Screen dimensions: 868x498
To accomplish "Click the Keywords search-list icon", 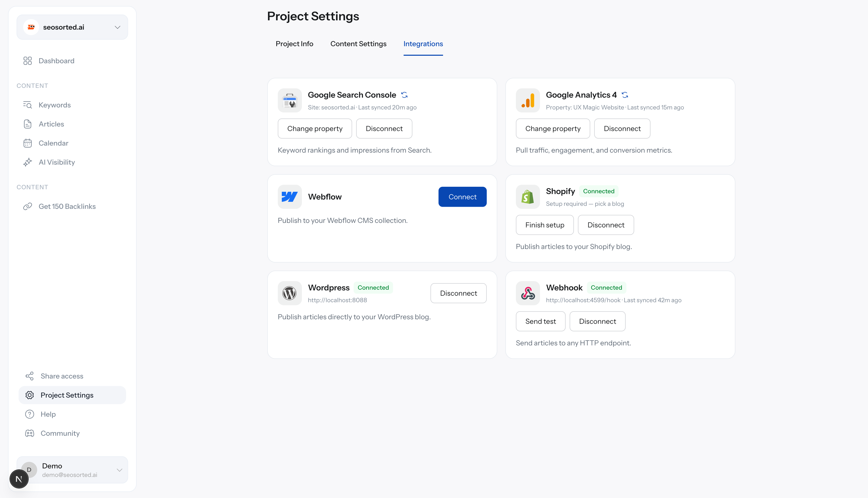I will pos(28,105).
